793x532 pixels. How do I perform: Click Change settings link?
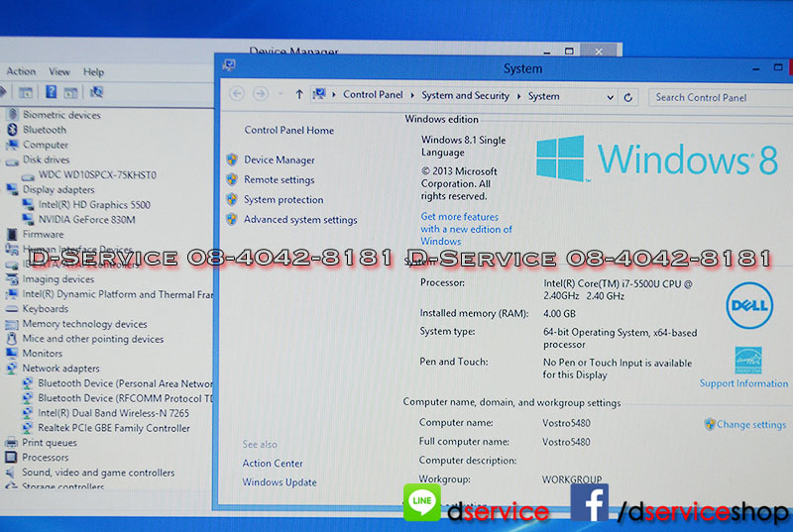pos(751,424)
